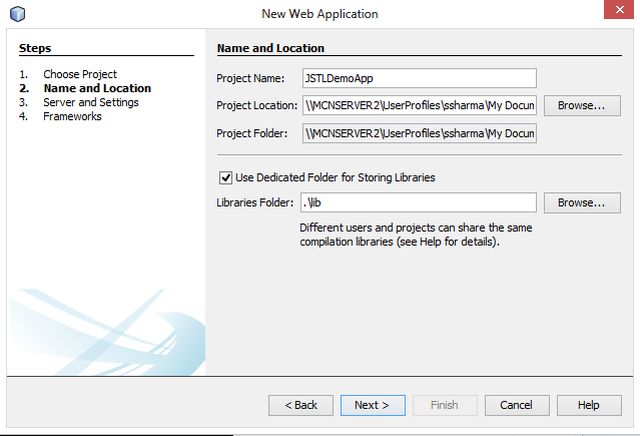Select the Choose Project step
Image resolution: width=640 pixels, height=436 pixels.
(79, 74)
